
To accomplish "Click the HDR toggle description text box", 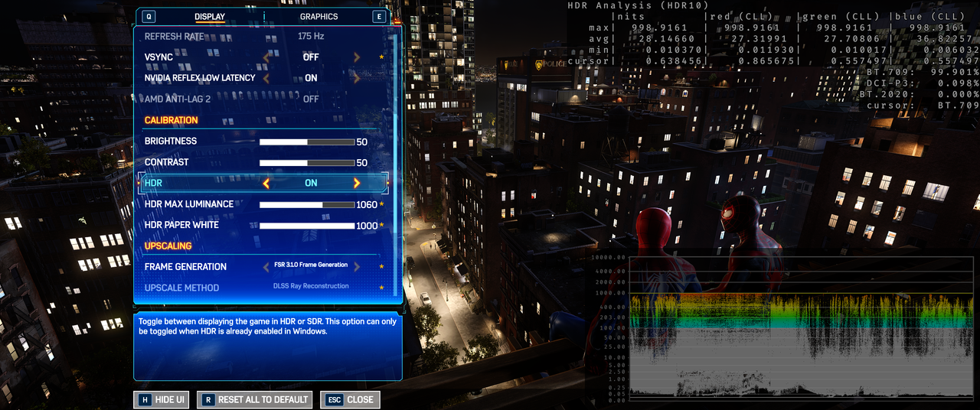I will pos(268,346).
